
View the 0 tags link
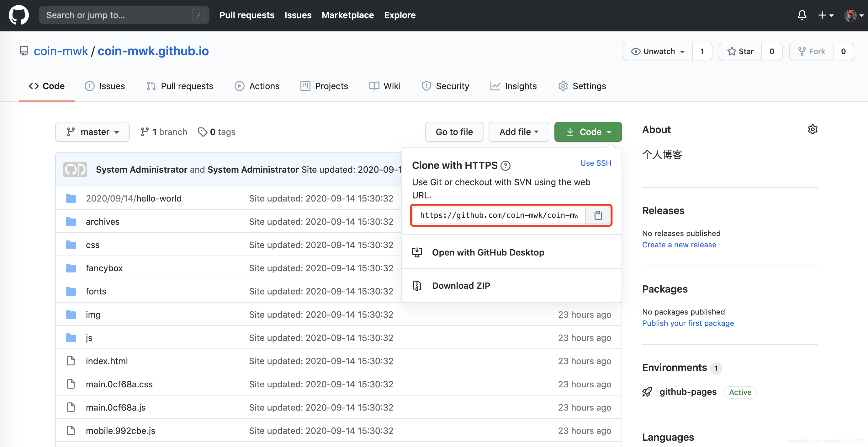click(x=217, y=132)
